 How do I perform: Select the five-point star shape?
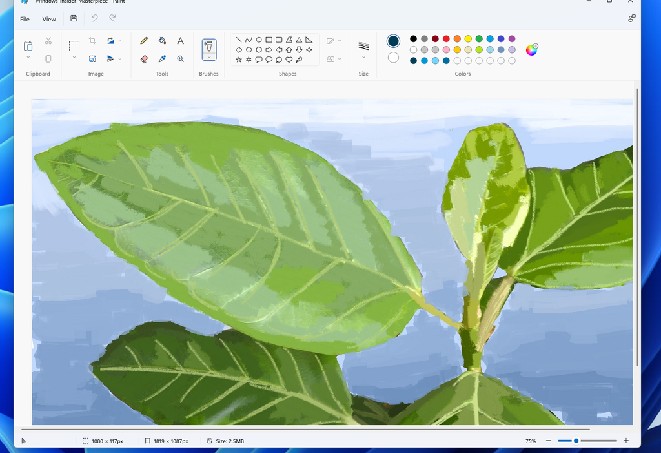click(239, 60)
